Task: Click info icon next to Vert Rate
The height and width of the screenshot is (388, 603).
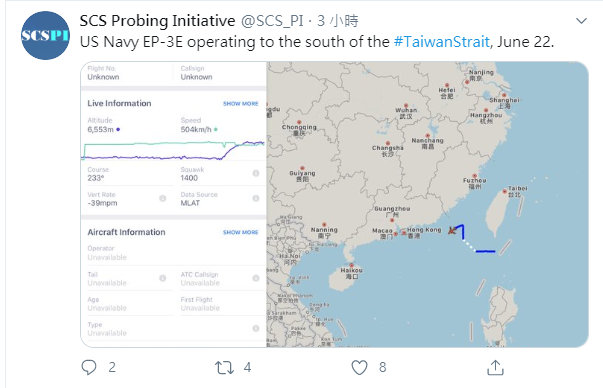Action: point(163,198)
